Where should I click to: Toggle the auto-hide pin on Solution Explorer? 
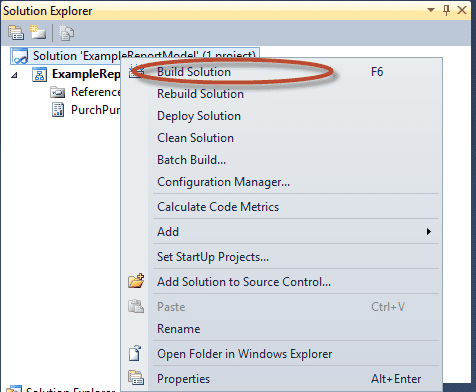pos(446,10)
